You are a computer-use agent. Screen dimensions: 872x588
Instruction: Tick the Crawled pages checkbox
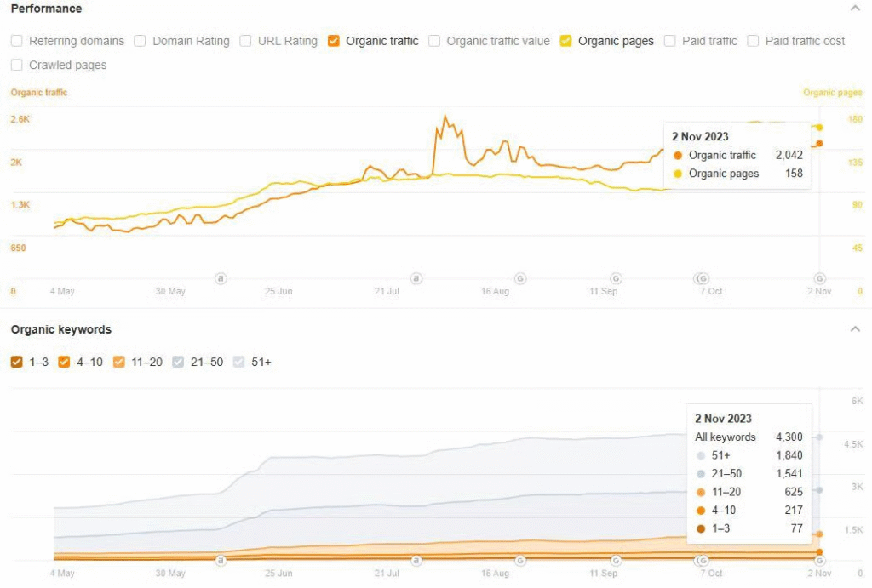17,65
